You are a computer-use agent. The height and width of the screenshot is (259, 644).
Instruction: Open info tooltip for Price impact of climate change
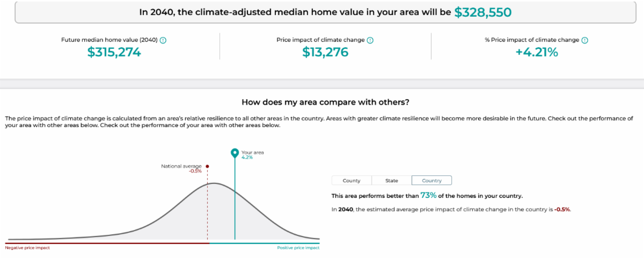coord(370,40)
